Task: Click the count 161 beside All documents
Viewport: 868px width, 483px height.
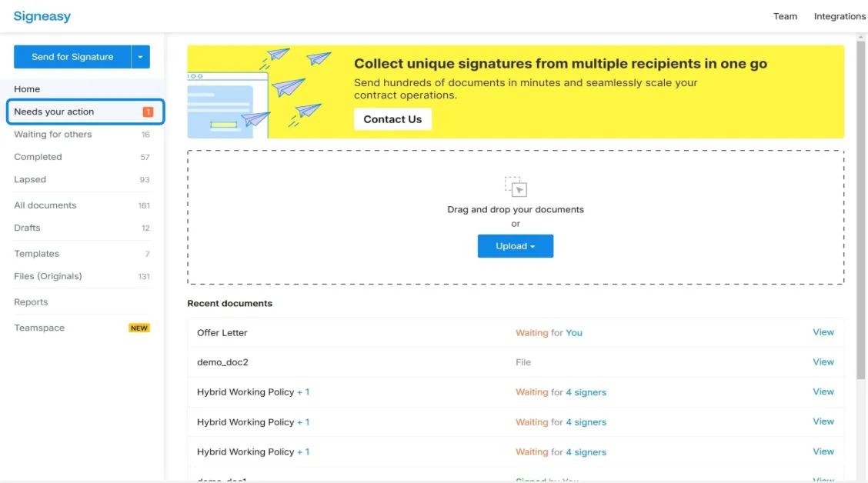Action: point(144,206)
